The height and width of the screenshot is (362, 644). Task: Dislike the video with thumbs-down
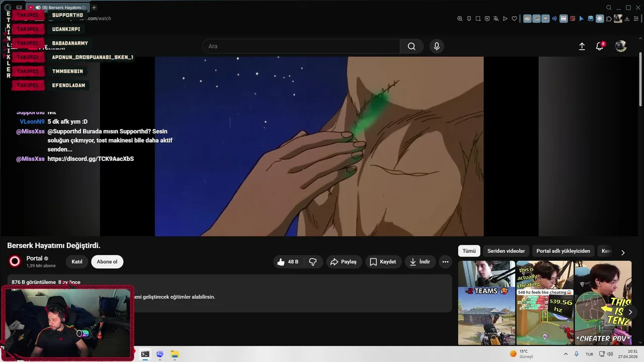click(x=313, y=262)
